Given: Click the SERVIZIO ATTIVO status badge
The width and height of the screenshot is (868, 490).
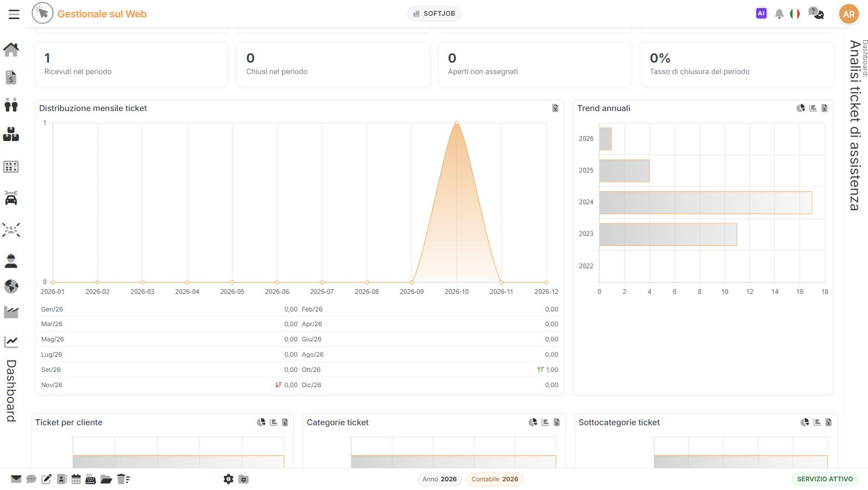Looking at the screenshot, I should (x=825, y=479).
